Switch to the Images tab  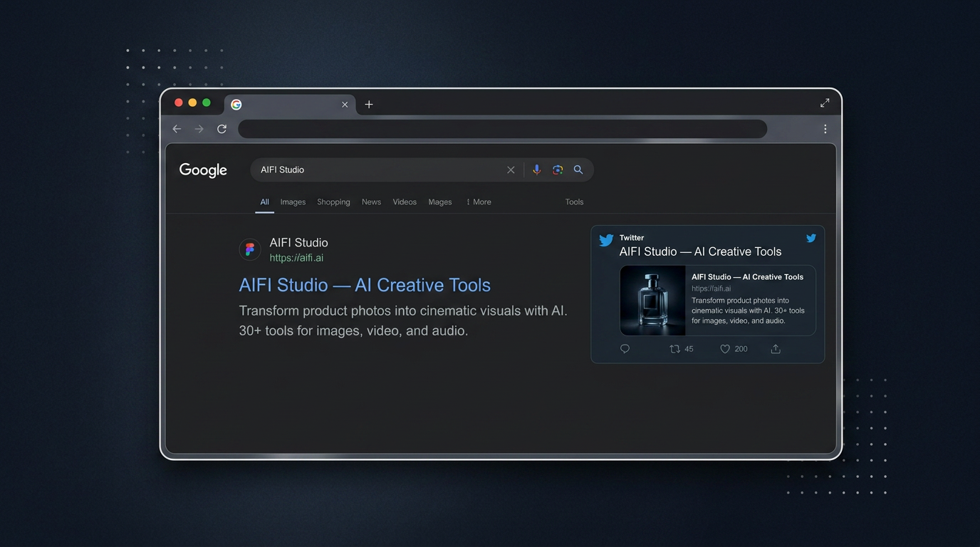click(293, 202)
